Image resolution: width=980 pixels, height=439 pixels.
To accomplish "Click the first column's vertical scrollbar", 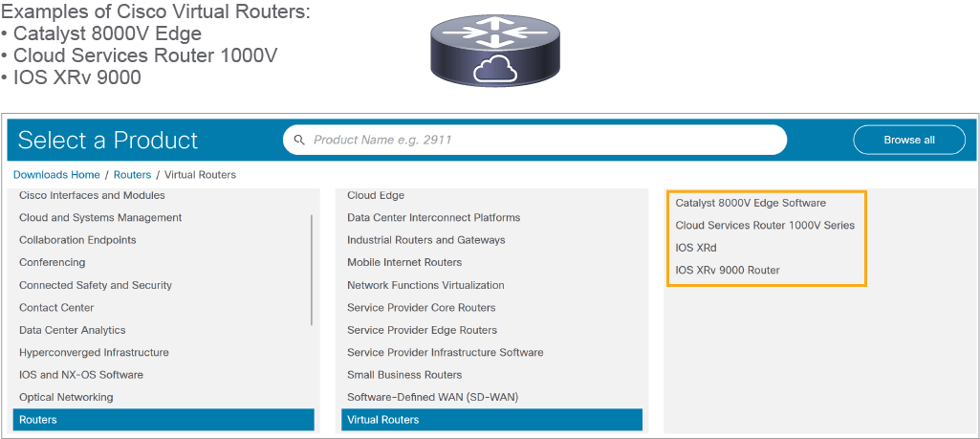I will pos(312,270).
